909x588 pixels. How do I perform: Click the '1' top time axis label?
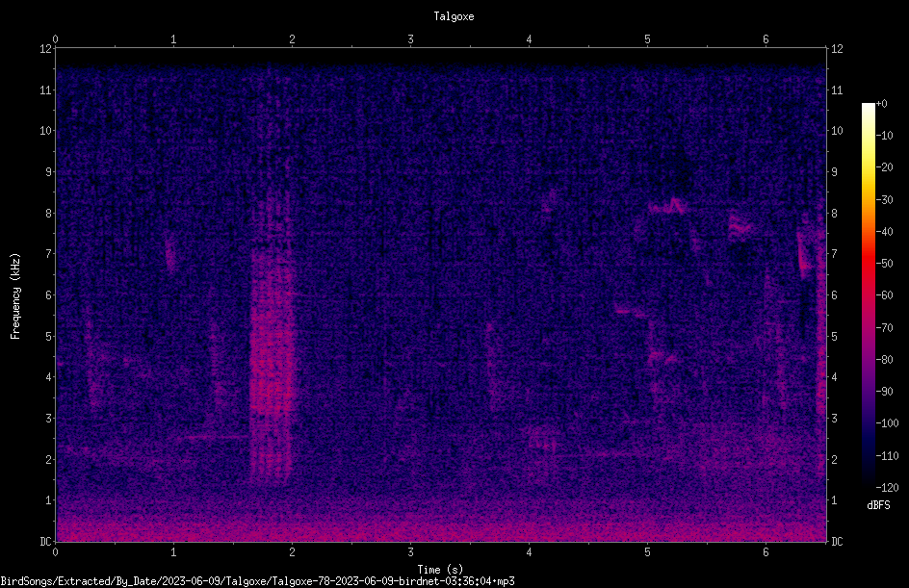point(173,39)
